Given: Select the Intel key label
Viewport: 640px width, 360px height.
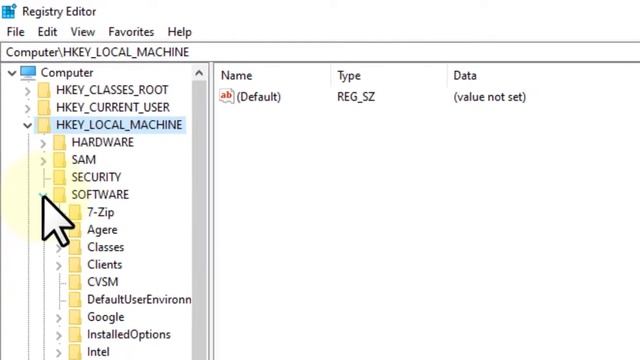Looking at the screenshot, I should pos(98,352).
